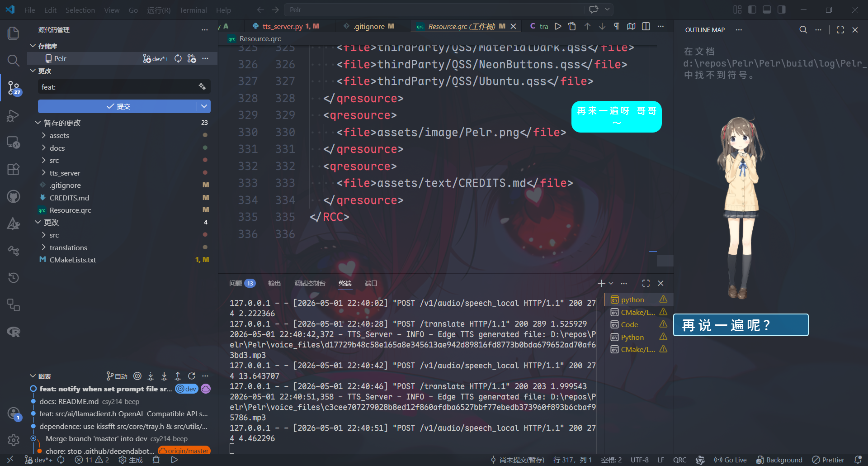868x466 pixels.
Task: Switch to the 输出 output tab
Action: (274, 283)
